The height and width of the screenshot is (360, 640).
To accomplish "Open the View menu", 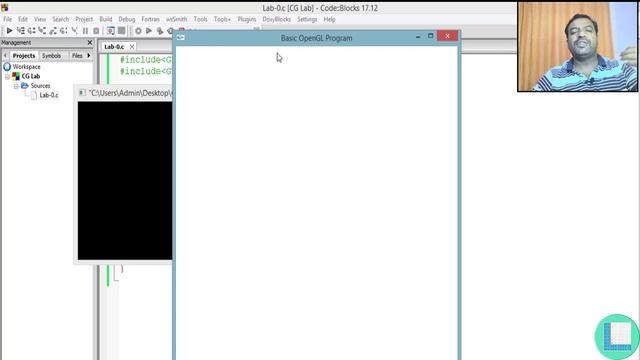I will 40,19.
